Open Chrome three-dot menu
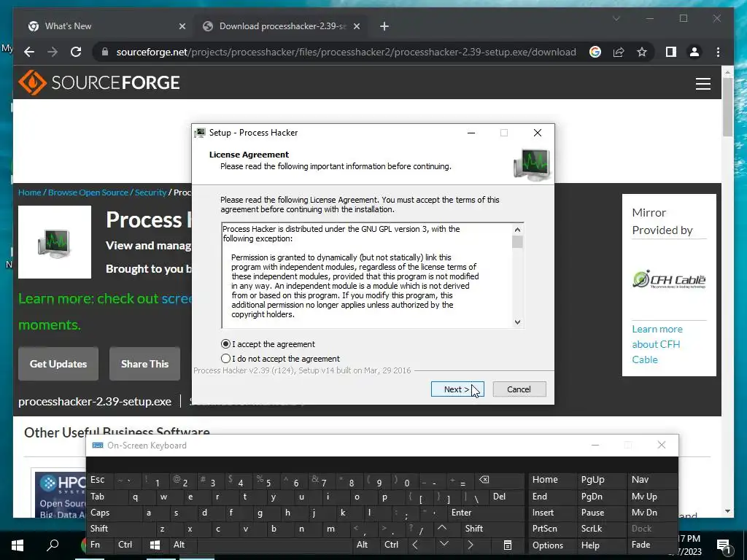Screen dimensions: 747x560 [x=718, y=52]
